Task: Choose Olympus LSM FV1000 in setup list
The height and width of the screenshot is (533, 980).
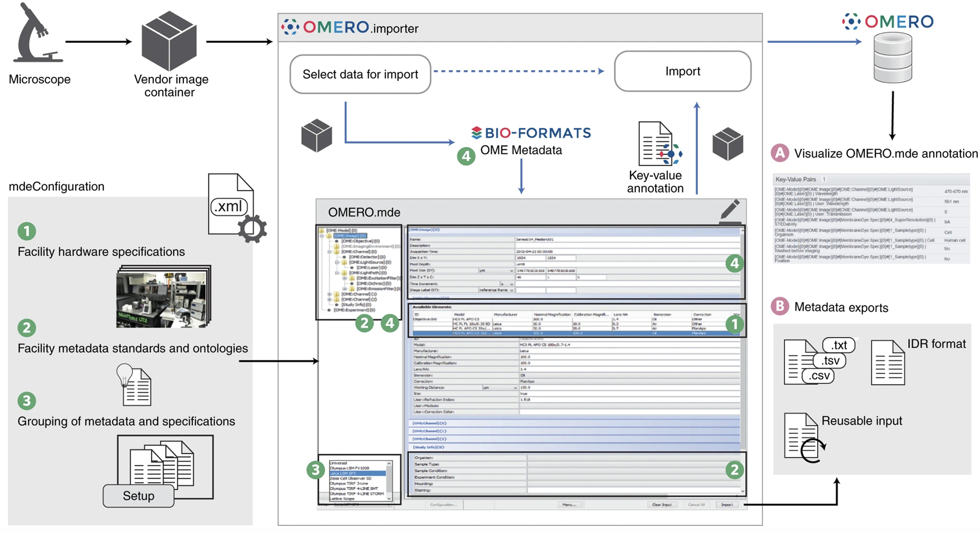Action: pos(357,468)
